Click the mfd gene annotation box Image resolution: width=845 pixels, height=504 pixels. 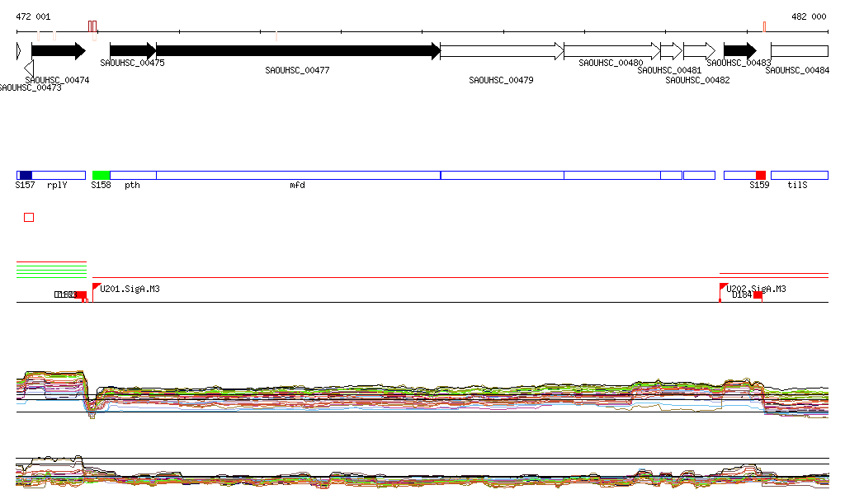pos(297,175)
